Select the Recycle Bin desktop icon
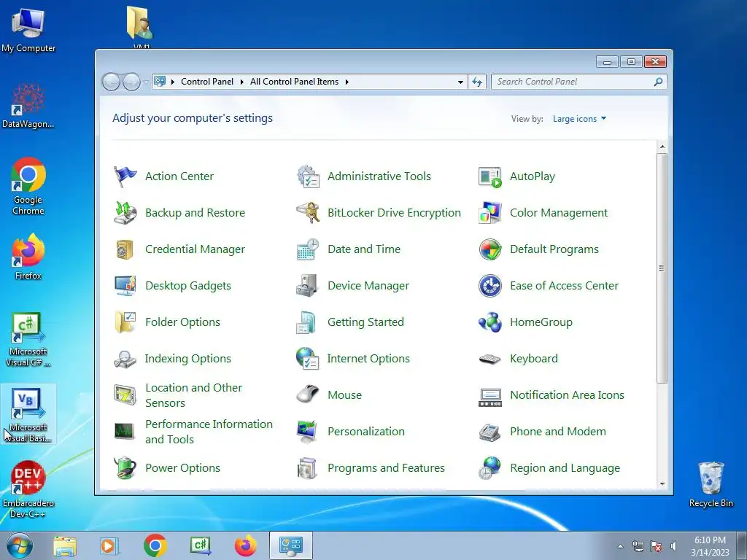 [x=711, y=485]
